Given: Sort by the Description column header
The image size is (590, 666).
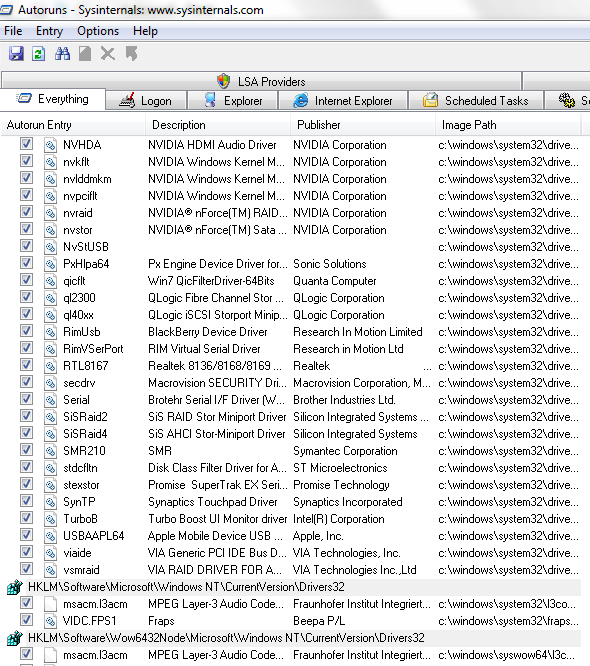Looking at the screenshot, I should pos(218,125).
